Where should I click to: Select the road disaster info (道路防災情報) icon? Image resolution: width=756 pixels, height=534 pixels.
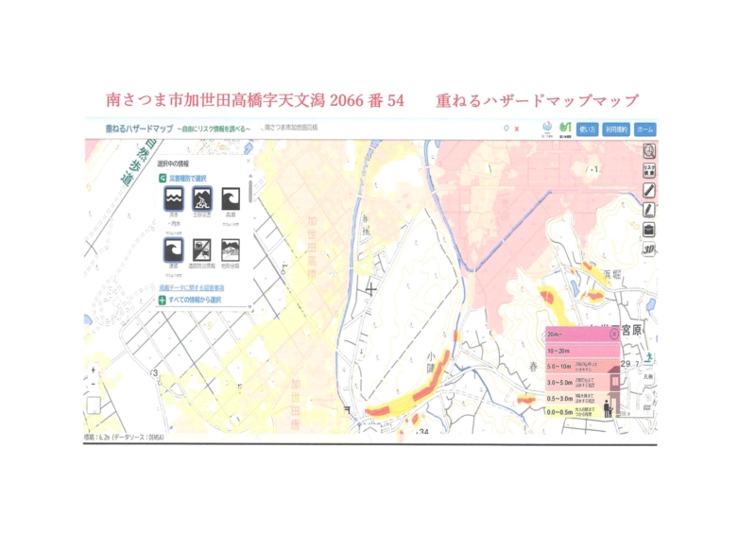click(202, 250)
